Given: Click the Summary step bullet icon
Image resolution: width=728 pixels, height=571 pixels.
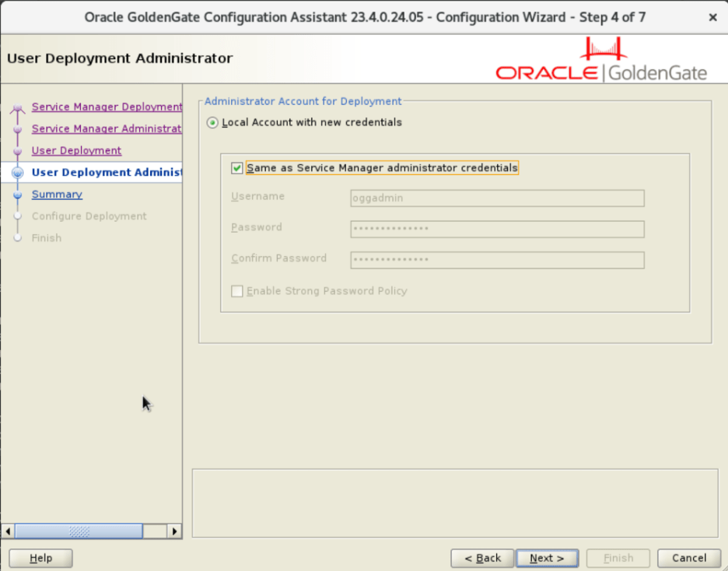Looking at the screenshot, I should (18, 195).
